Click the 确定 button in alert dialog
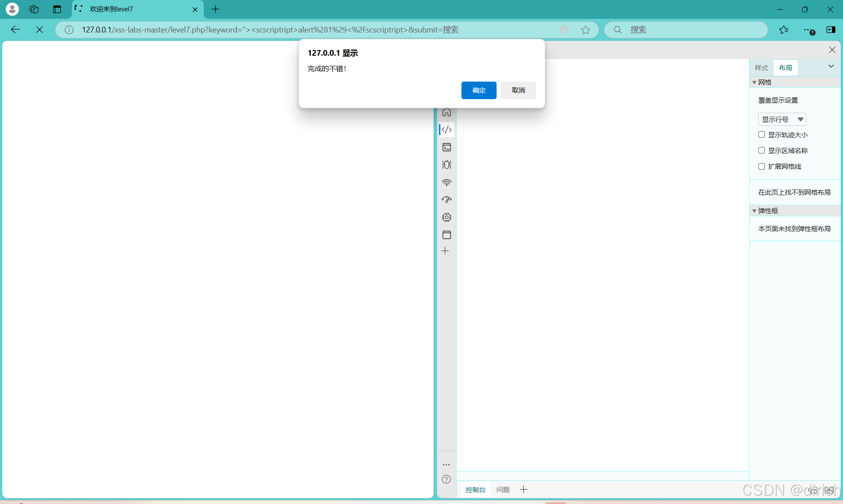 479,90
